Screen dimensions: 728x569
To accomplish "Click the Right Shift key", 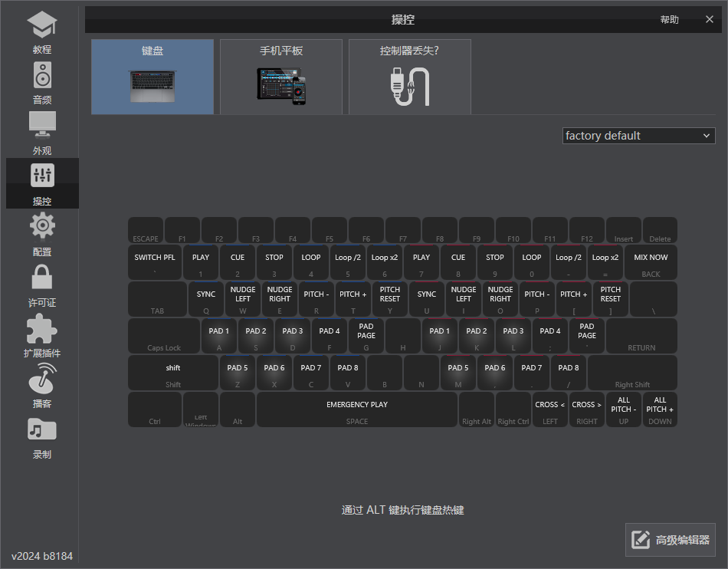I will point(632,373).
